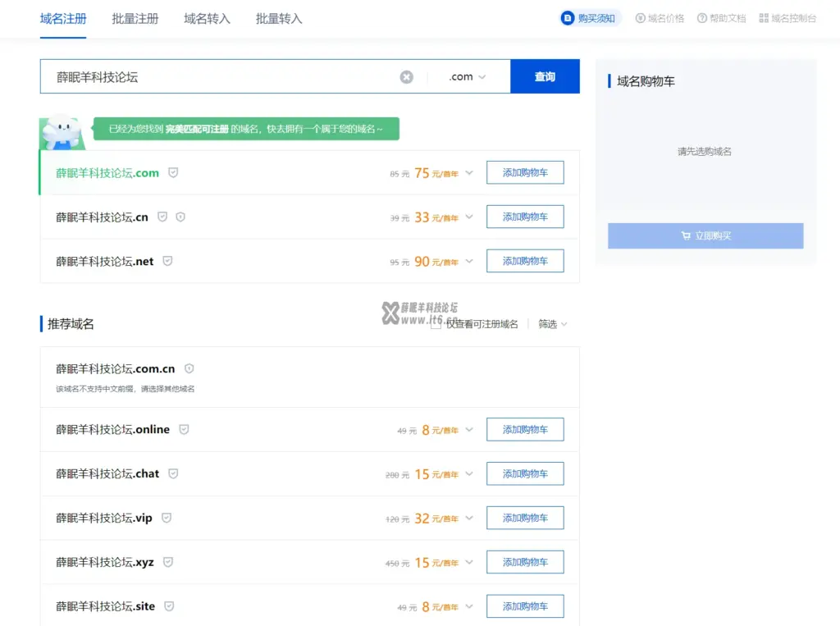Select the 薛眠羊科技论坛.site domain name text
Image resolution: width=840 pixels, height=626 pixels.
[105, 606]
